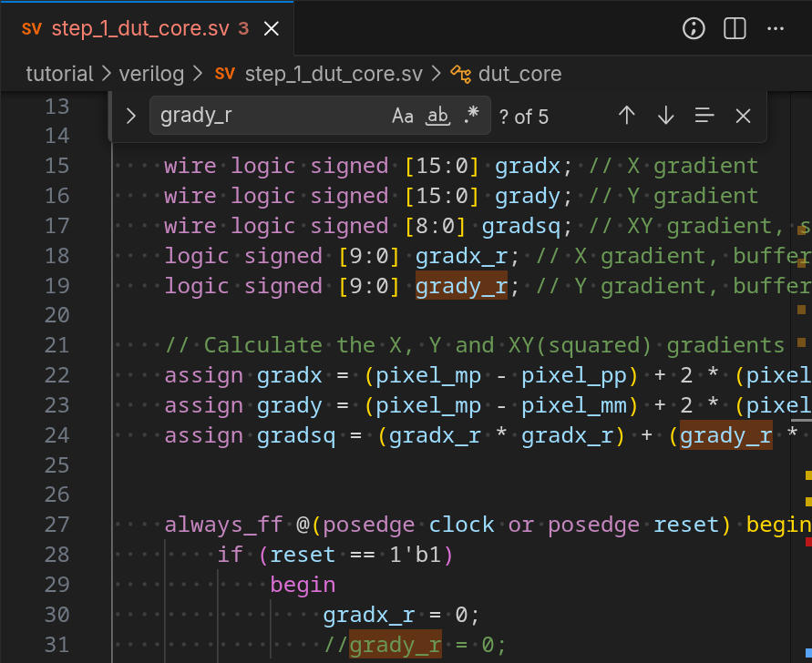Enable Find in Selection in the search widget
This screenshot has width=812, height=663.
(x=704, y=116)
